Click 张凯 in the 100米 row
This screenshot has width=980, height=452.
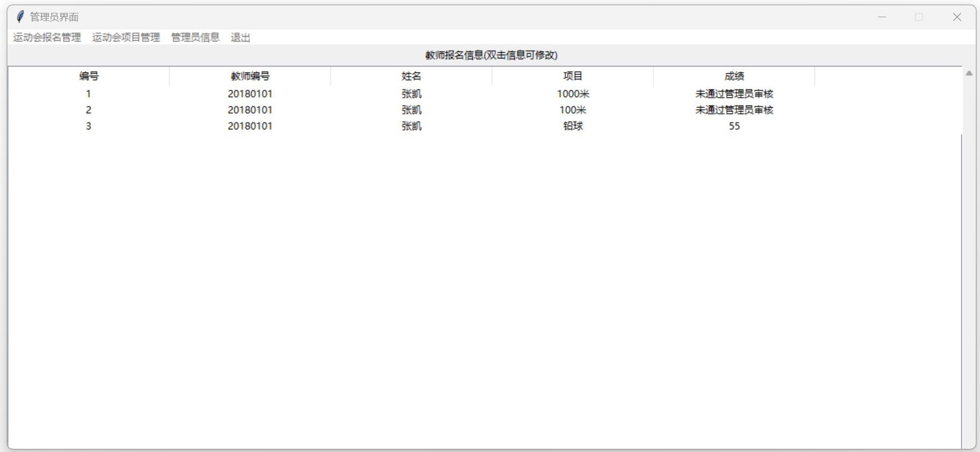point(411,110)
